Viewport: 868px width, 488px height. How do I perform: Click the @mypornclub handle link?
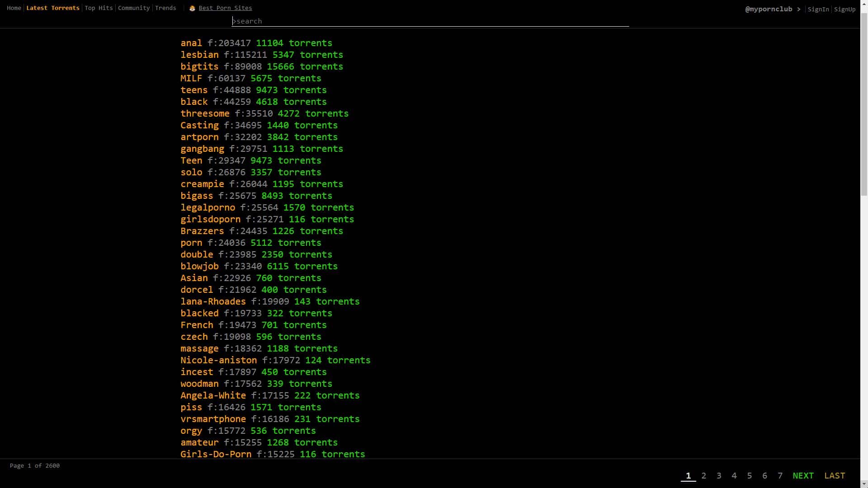pyautogui.click(x=768, y=9)
